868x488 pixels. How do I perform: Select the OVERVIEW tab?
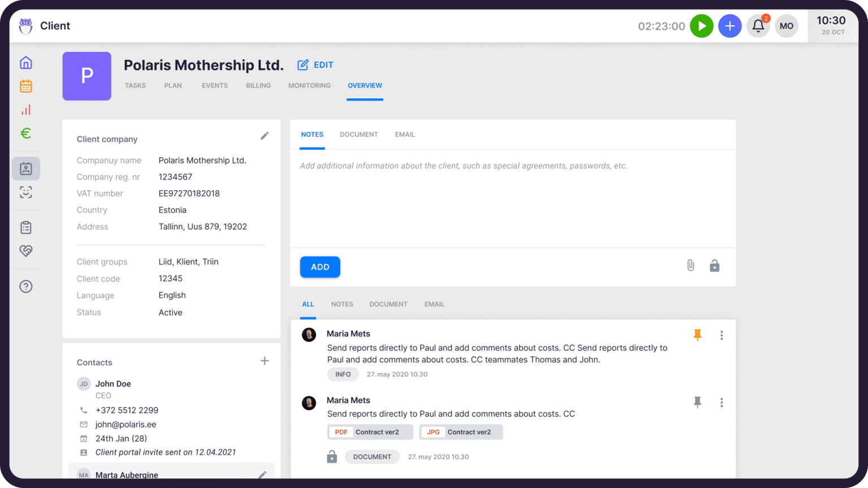(x=364, y=86)
